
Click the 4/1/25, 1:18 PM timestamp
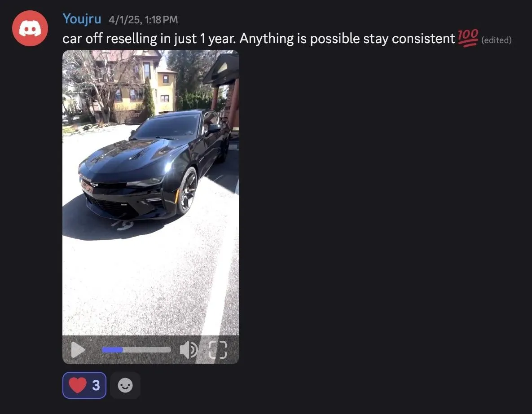(143, 20)
